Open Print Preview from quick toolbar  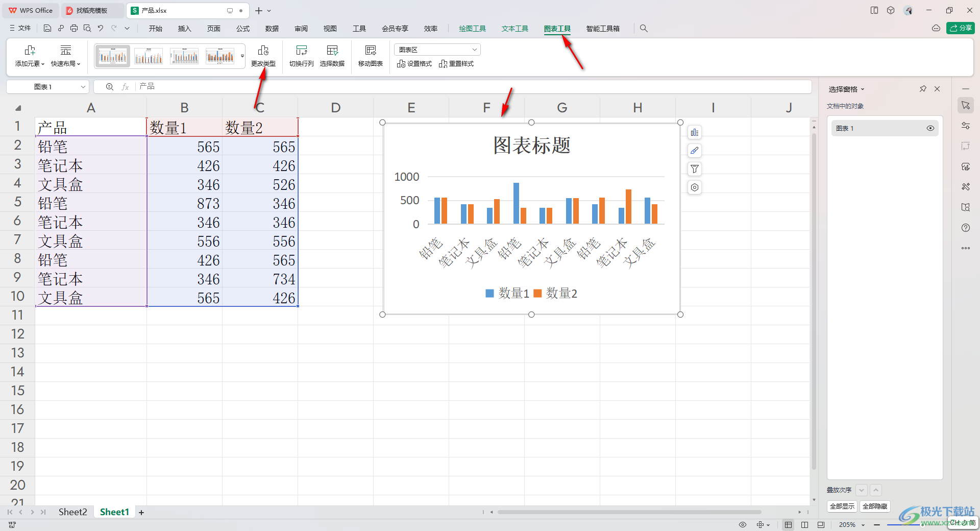click(87, 29)
